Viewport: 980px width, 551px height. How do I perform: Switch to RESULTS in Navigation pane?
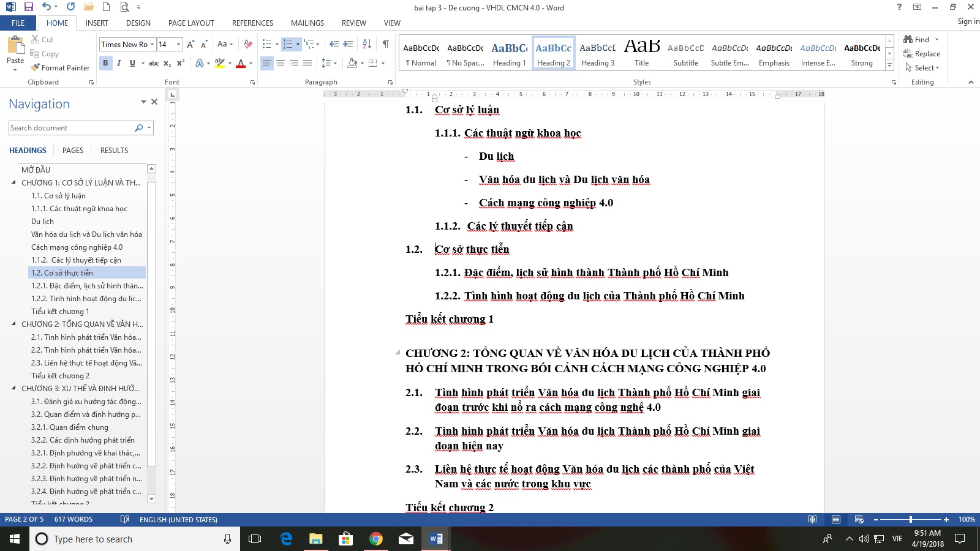[115, 150]
